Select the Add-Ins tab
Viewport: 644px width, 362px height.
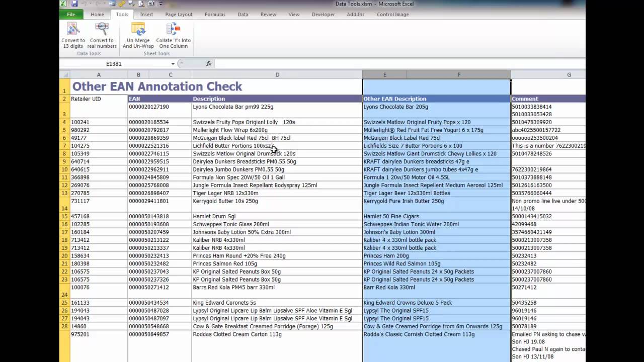point(356,15)
